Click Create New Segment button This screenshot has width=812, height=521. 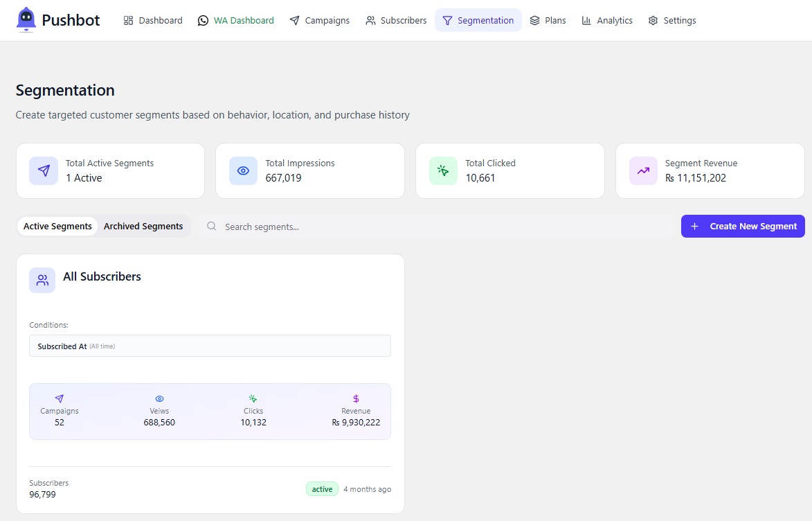743,227
